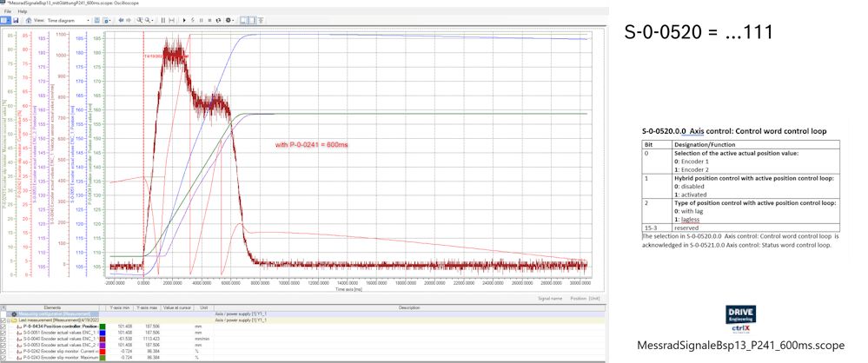Uncheck S-0-0040 Encoder actual values signal

(3, 339)
